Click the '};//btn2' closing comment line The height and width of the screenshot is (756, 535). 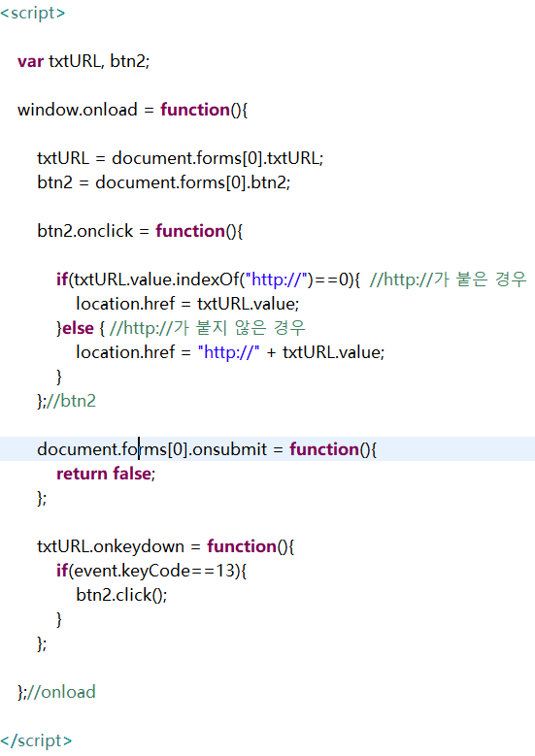click(x=67, y=401)
